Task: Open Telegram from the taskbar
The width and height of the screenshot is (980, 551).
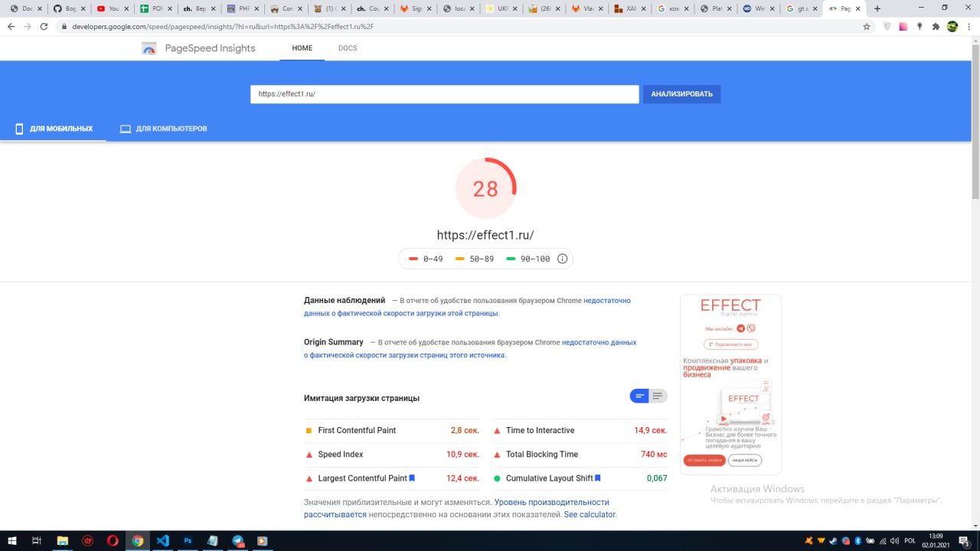Action: 237,541
